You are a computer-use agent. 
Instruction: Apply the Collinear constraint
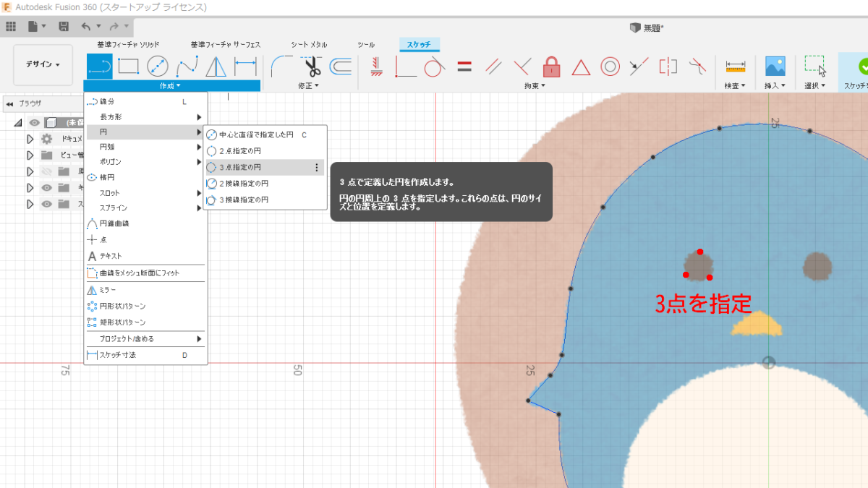point(639,67)
